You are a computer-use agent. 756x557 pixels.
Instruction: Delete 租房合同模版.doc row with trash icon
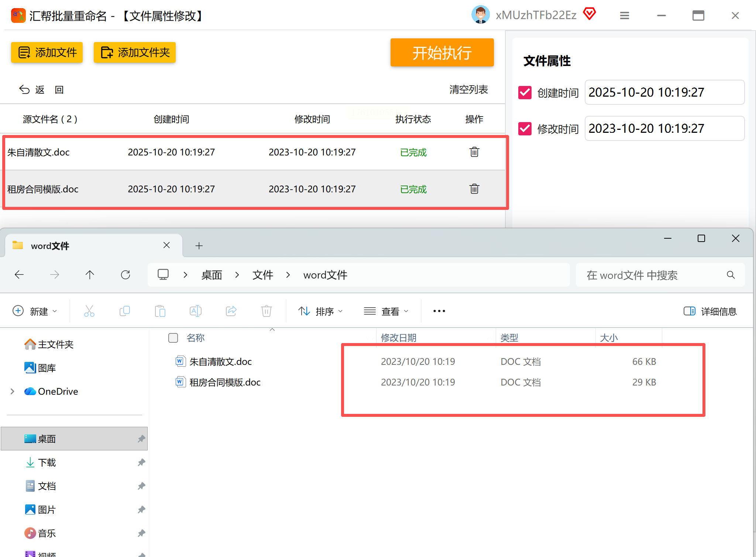474,189
